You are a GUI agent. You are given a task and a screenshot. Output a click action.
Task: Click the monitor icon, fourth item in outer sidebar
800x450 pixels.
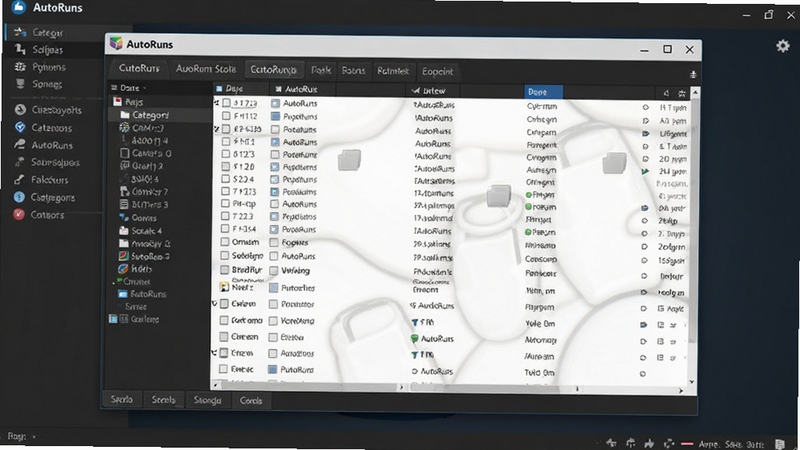20,84
